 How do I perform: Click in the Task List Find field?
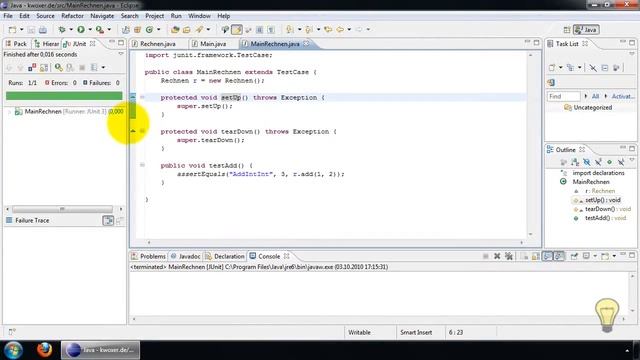pos(563,96)
